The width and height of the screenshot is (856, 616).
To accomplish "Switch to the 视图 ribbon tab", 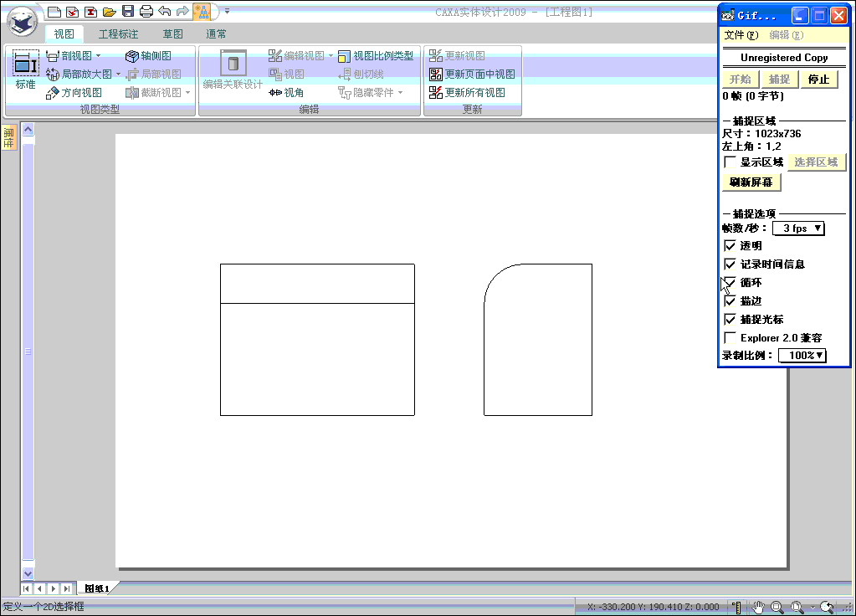I will [x=64, y=33].
